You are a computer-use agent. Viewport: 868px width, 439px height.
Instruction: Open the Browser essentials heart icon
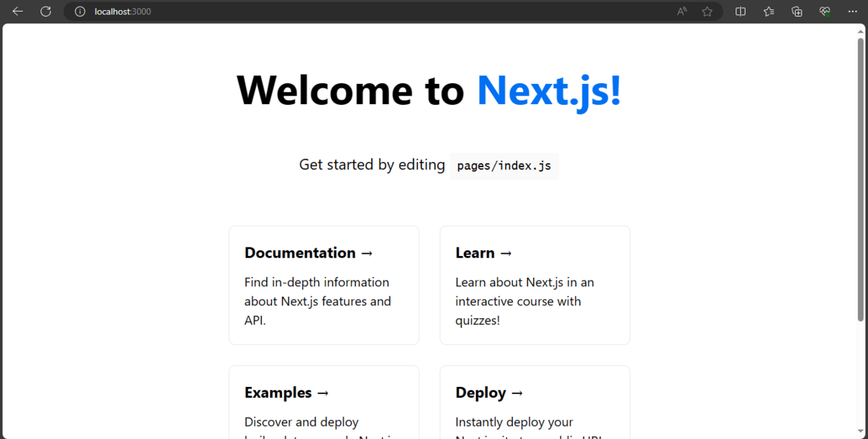pyautogui.click(x=825, y=12)
